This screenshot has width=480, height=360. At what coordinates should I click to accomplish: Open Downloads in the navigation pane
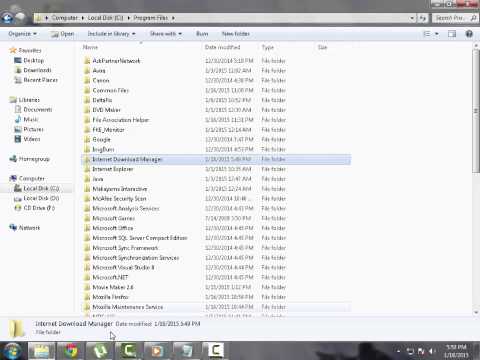click(37, 70)
